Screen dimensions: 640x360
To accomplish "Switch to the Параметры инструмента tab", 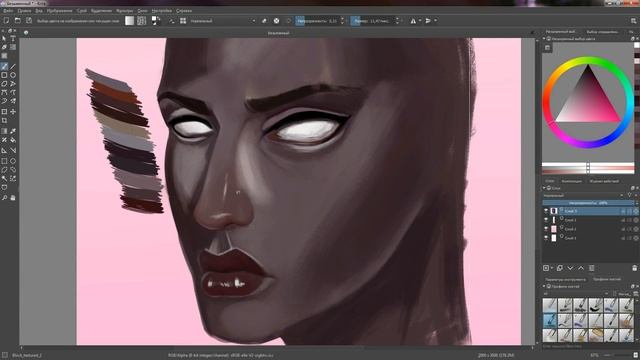I will coord(565,280).
